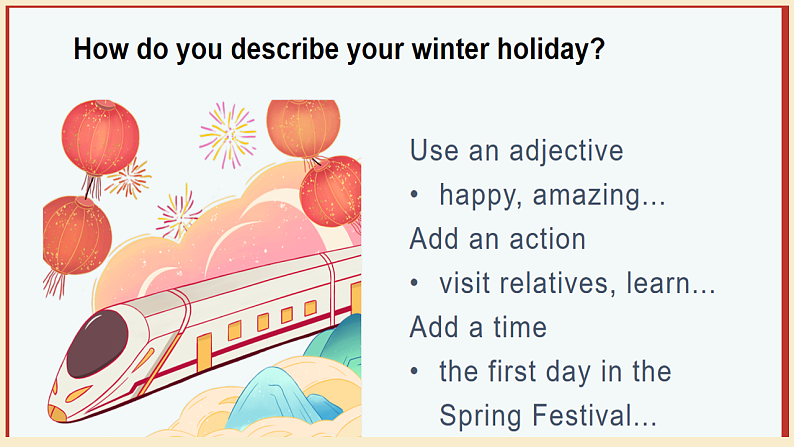Click the red lantern in the top-left corner

(99, 138)
